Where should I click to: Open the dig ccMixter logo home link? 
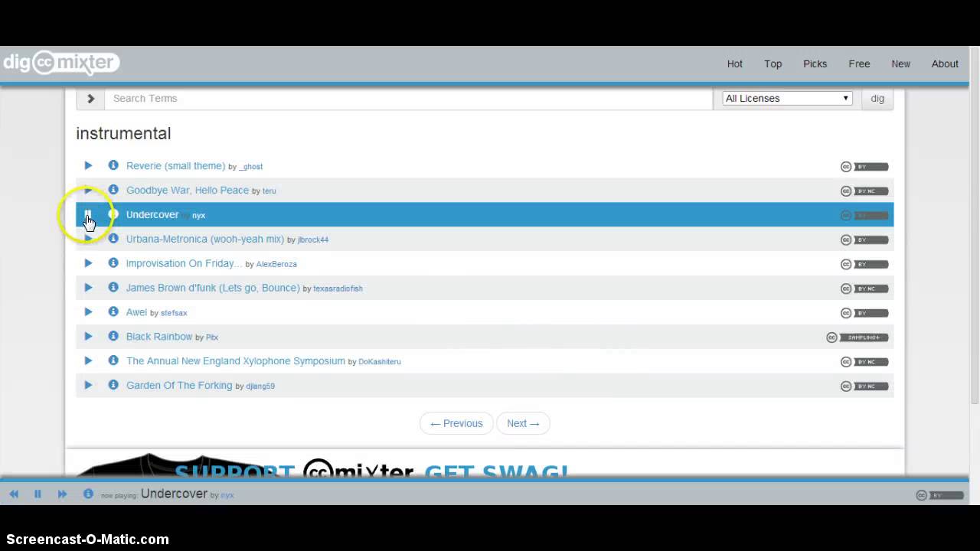pyautogui.click(x=60, y=63)
